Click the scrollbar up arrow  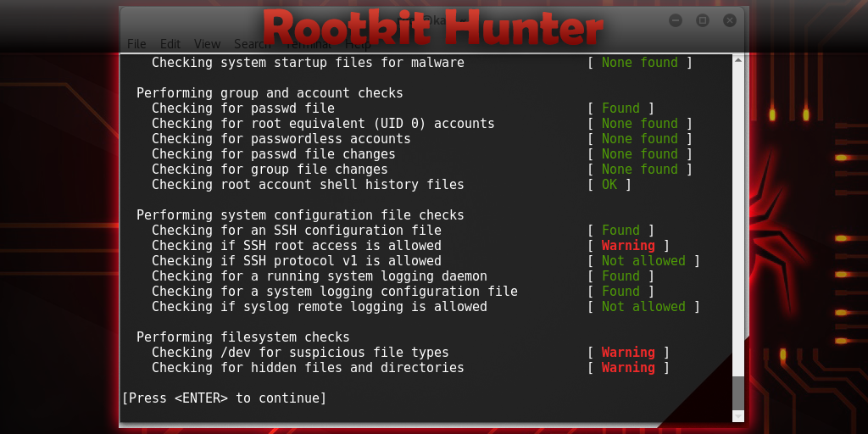(738, 60)
